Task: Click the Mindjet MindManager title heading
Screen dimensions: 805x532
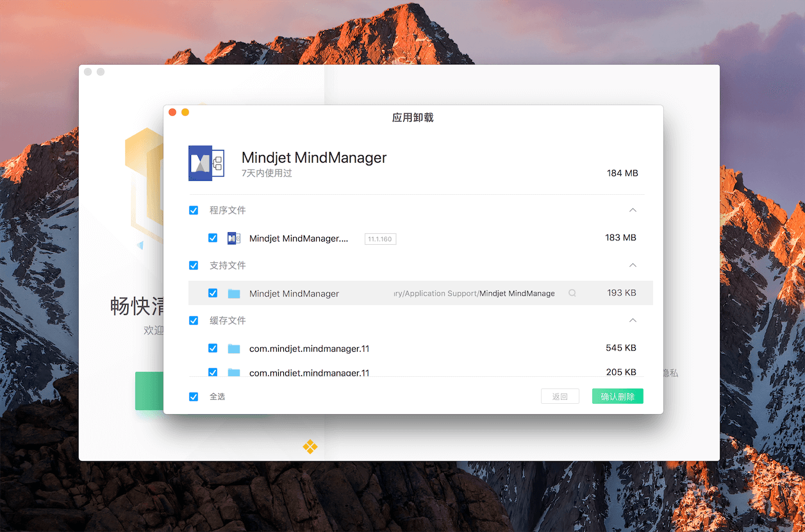Action: click(x=314, y=157)
